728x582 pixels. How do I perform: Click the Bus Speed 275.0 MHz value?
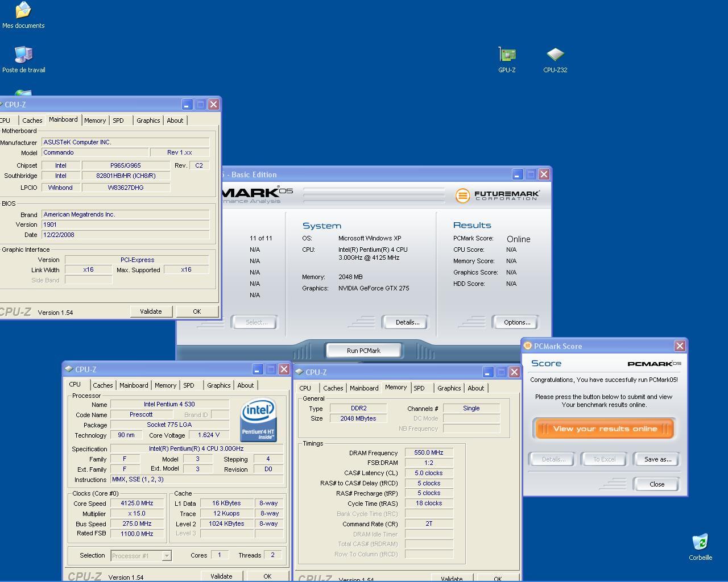[137, 524]
